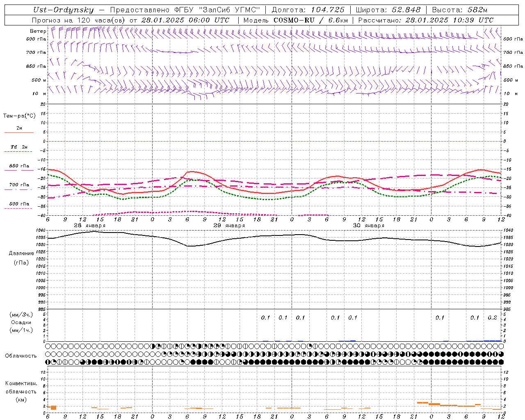This screenshot has width=525, height=420.
Task: Click the Модель COSMO-RU / 6.6км text
Action: point(296,20)
